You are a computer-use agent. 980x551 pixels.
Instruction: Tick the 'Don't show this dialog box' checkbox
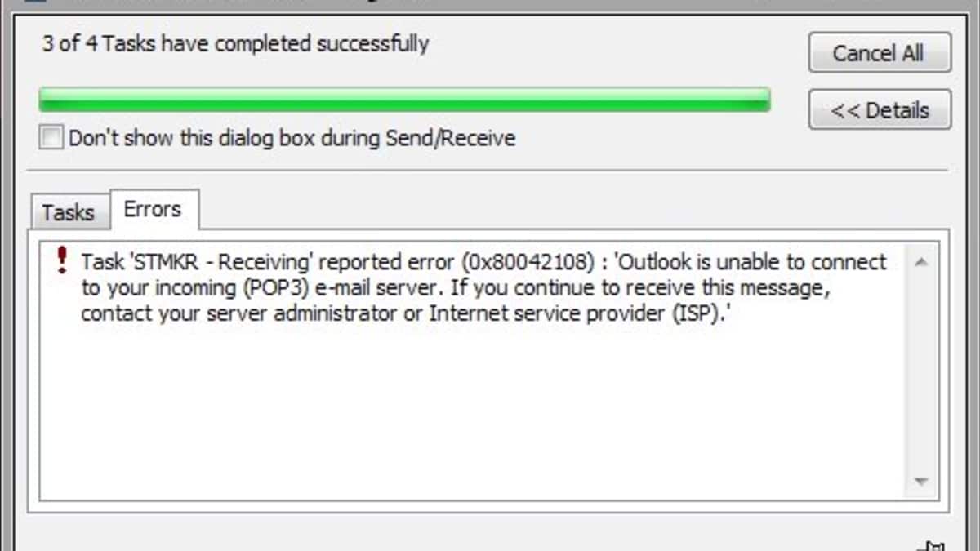point(51,138)
